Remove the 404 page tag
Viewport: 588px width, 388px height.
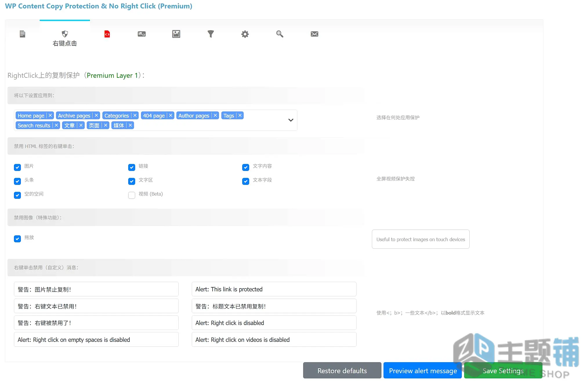171,116
